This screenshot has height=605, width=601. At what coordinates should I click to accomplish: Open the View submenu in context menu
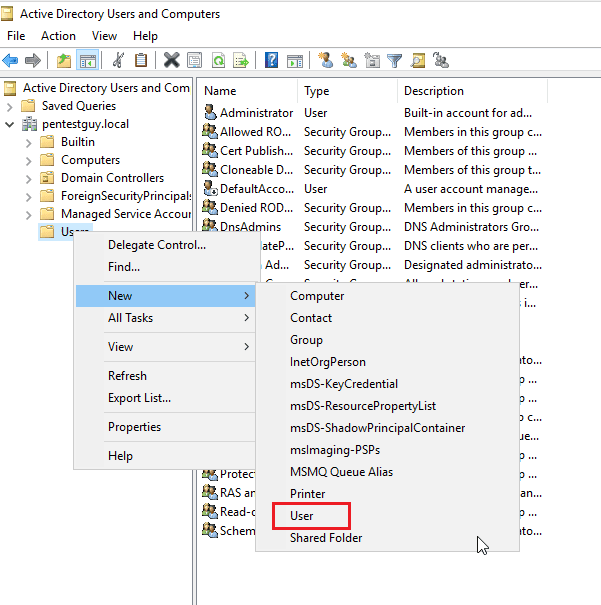tap(165, 346)
